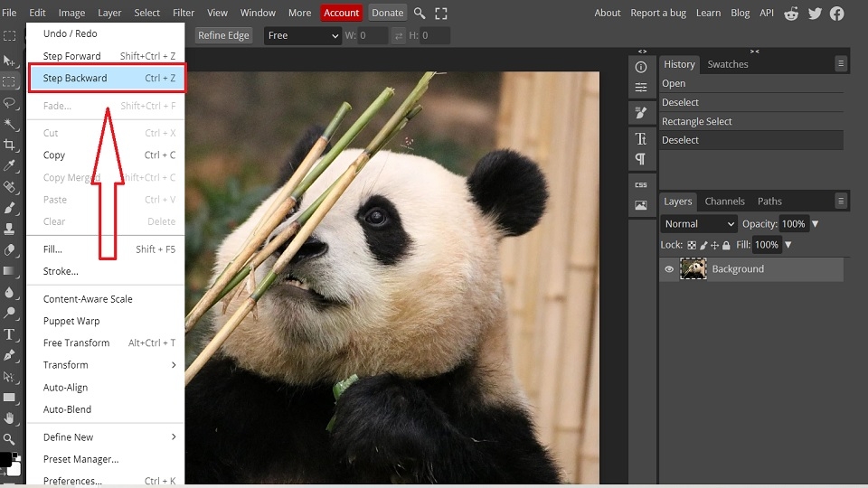The image size is (868, 488).
Task: Select the Crop tool
Action: pos(9,145)
